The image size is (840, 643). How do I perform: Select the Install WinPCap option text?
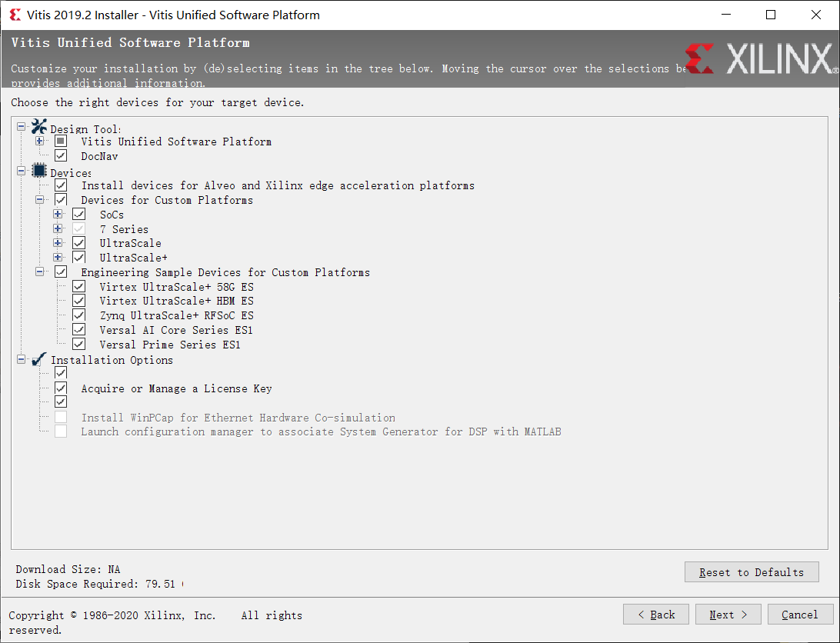pos(238,418)
